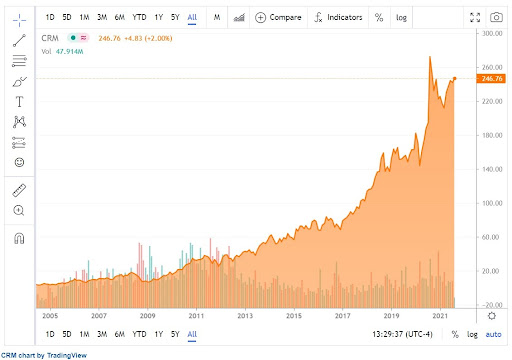
Task: Open the chart style selector
Action: pos(239,17)
